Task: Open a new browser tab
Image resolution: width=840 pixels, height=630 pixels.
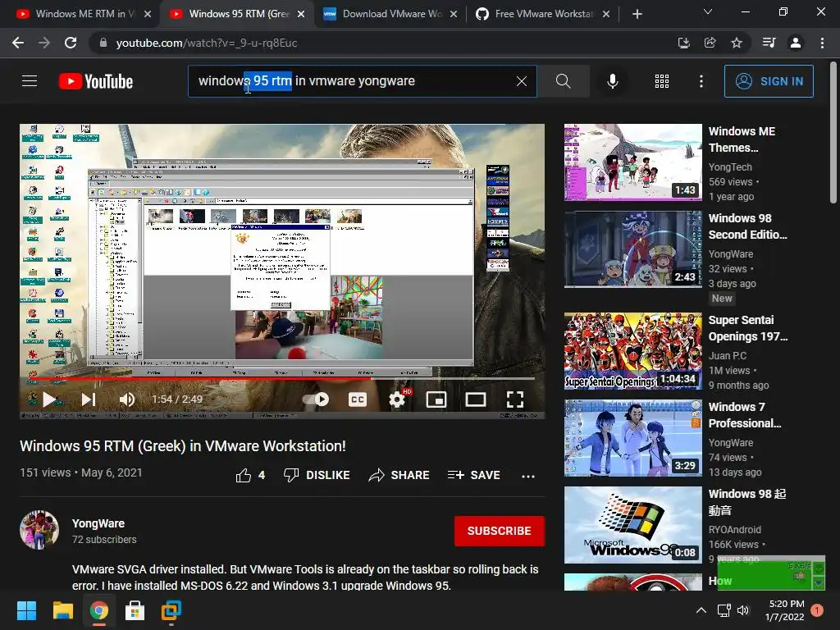Action: pos(637,15)
